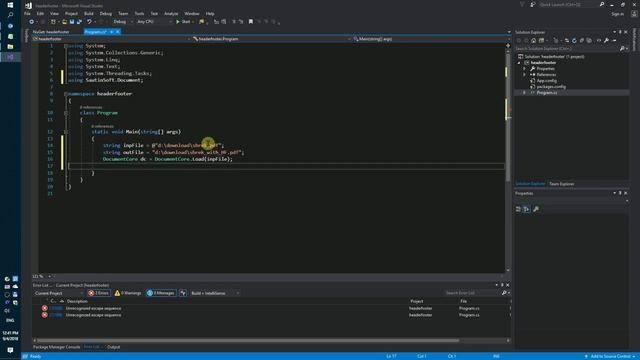640x360 pixels.
Task: Click the account picture icon beside Sign in
Action: (x=634, y=13)
